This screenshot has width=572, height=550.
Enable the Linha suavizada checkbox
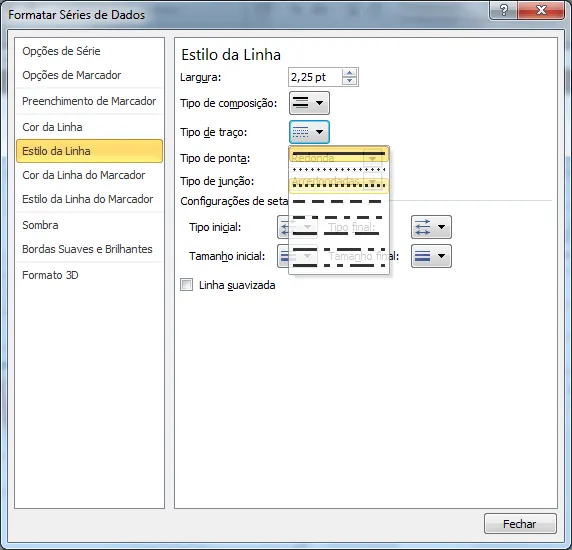pyautogui.click(x=186, y=285)
